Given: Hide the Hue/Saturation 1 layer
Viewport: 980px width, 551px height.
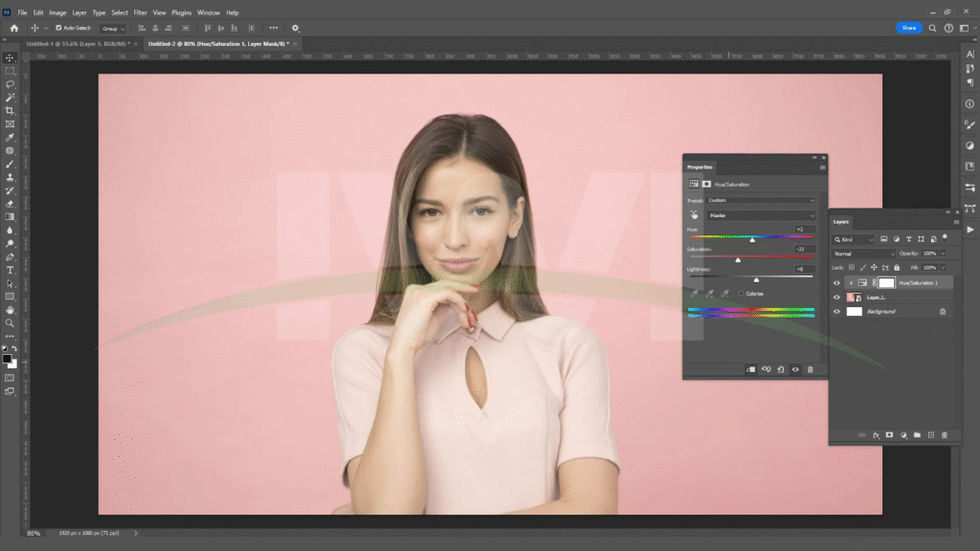Looking at the screenshot, I should click(x=836, y=283).
